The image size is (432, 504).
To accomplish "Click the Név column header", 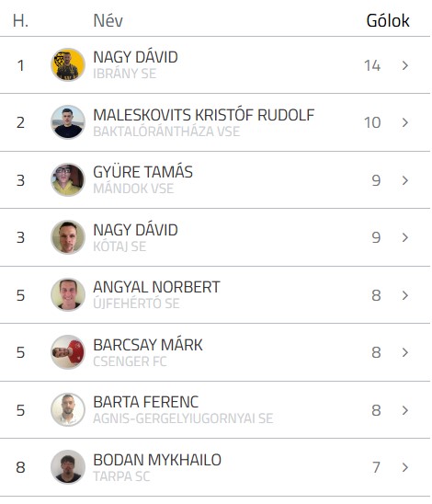I will 108,20.
